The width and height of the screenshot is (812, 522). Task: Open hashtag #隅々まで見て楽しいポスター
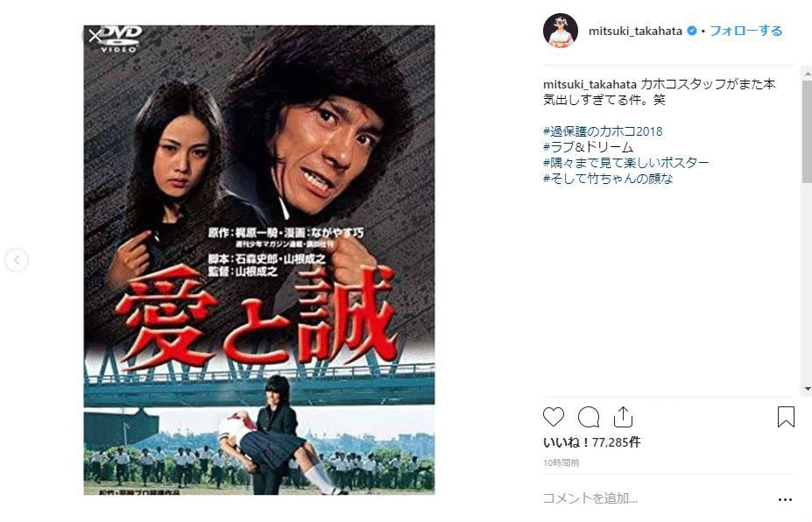click(x=626, y=163)
